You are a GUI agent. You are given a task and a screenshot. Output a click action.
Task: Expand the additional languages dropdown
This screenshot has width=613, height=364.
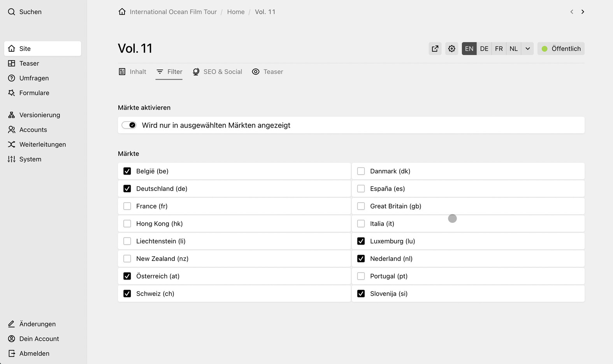[x=527, y=49]
